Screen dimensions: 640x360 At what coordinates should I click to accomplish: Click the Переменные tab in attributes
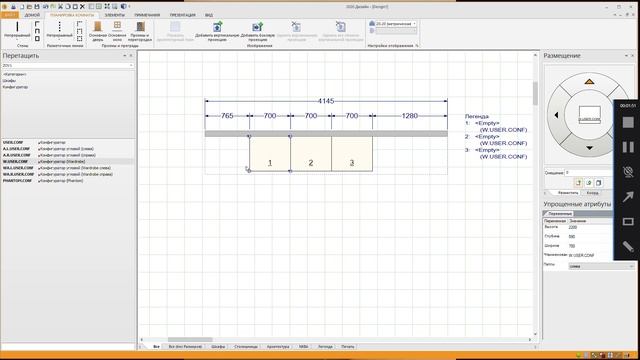pos(559,213)
